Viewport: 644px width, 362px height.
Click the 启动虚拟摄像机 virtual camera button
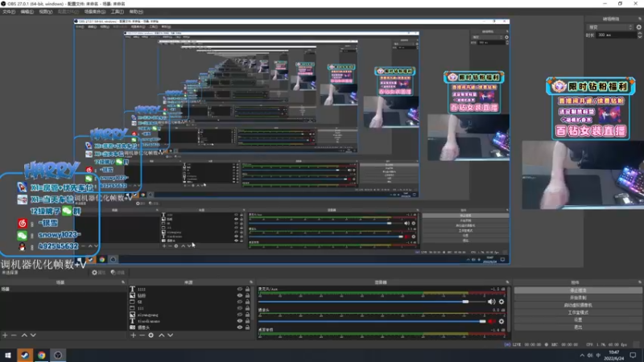[578, 305]
